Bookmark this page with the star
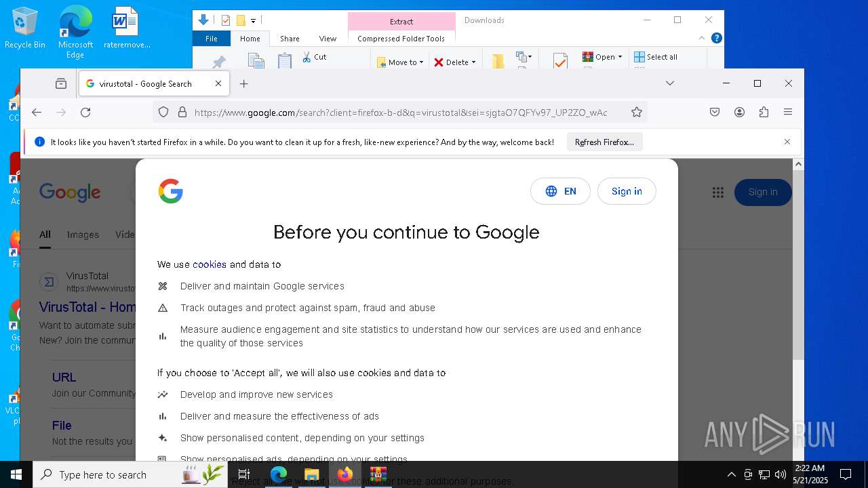Viewport: 868px width, 488px height. [636, 113]
